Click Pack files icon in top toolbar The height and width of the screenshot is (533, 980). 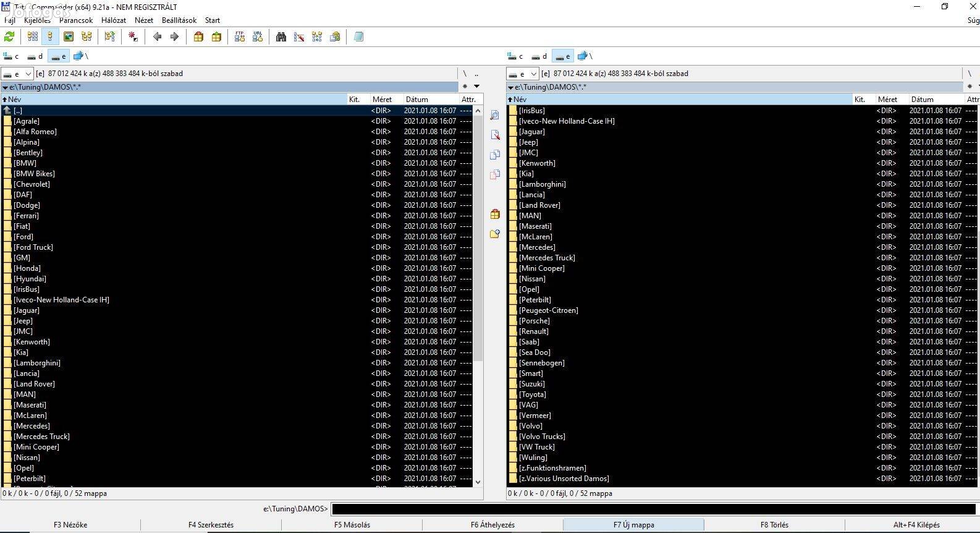click(x=198, y=37)
